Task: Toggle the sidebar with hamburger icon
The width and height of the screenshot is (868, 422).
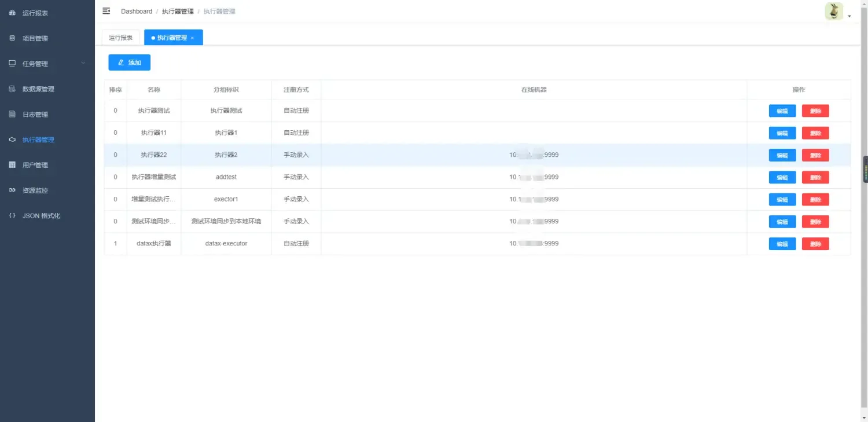Action: pos(105,10)
